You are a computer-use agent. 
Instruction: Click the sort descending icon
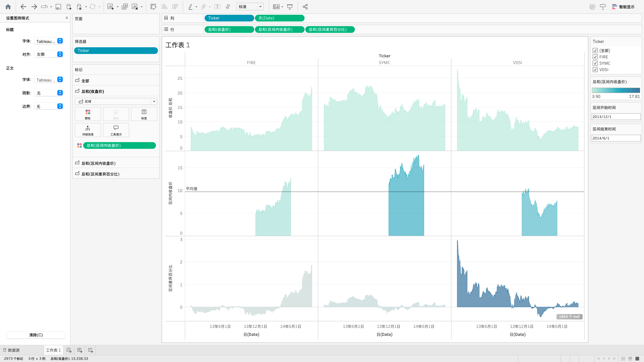click(175, 7)
